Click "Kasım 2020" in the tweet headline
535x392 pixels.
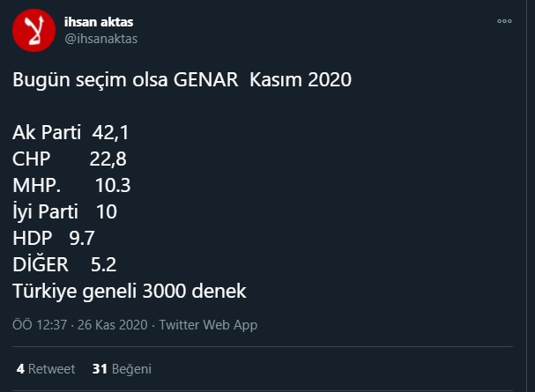point(301,80)
